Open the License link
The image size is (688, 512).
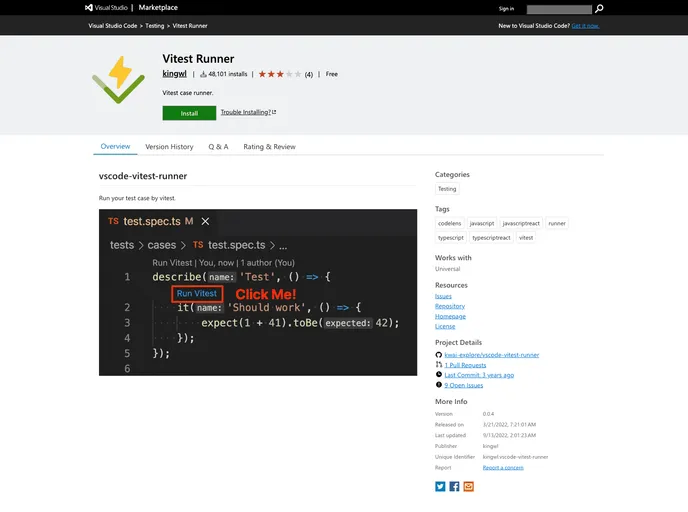[x=445, y=326]
